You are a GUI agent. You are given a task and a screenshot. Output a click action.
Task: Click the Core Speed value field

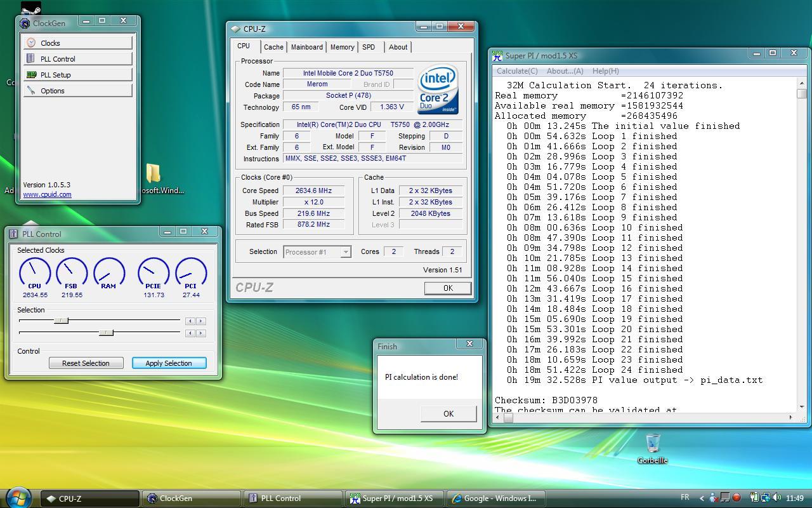(x=315, y=190)
